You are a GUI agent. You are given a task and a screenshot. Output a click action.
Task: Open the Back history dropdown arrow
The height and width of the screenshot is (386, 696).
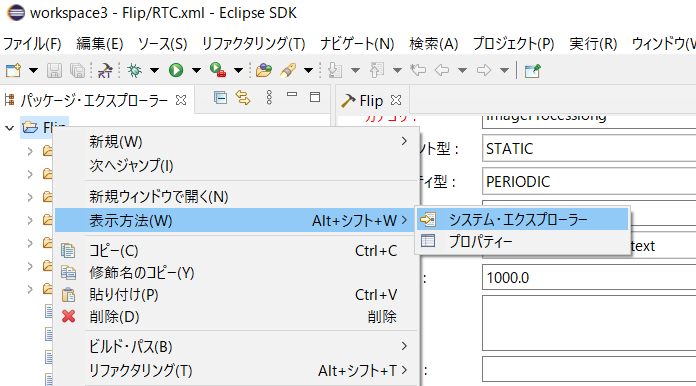(x=462, y=71)
